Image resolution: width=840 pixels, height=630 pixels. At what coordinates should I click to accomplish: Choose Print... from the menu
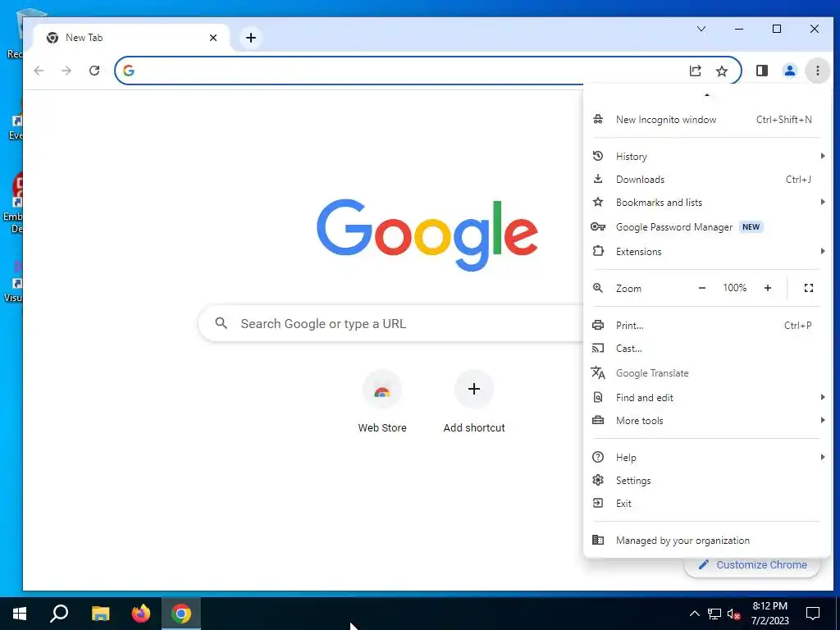pyautogui.click(x=706, y=325)
